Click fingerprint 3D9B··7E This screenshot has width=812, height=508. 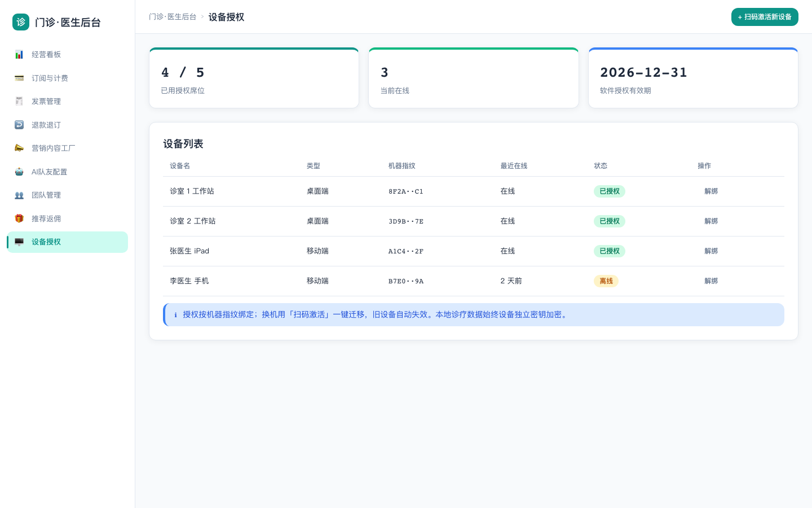tap(406, 221)
